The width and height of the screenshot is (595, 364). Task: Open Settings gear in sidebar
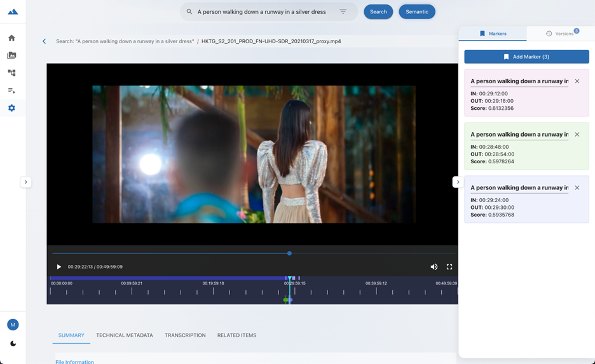point(11,109)
